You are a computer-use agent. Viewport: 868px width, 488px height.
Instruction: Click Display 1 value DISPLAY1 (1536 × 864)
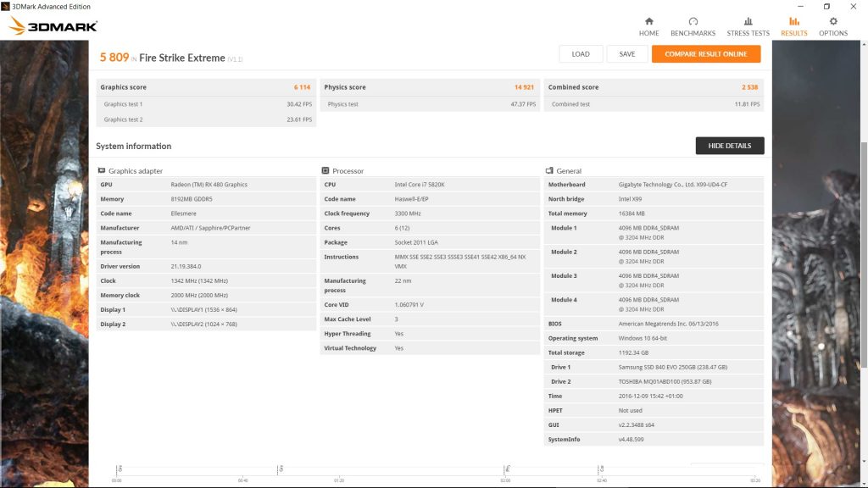(x=203, y=310)
